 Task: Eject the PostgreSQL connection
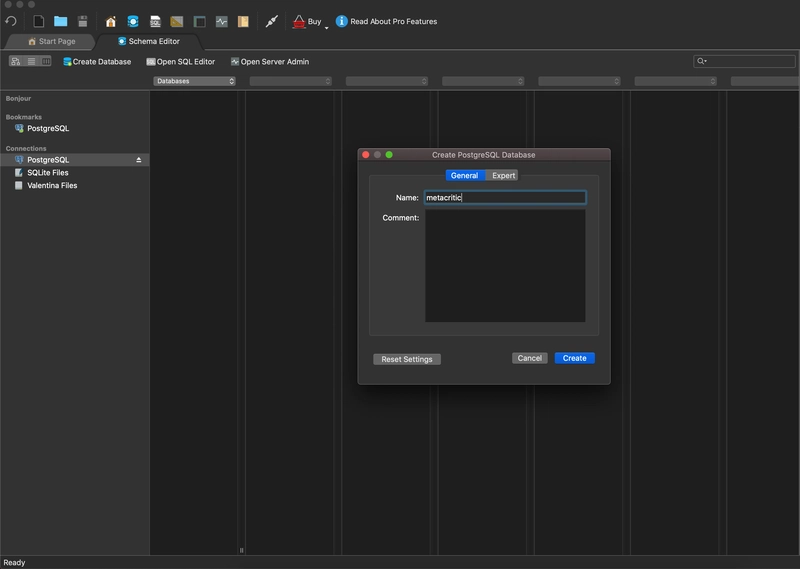click(x=139, y=160)
